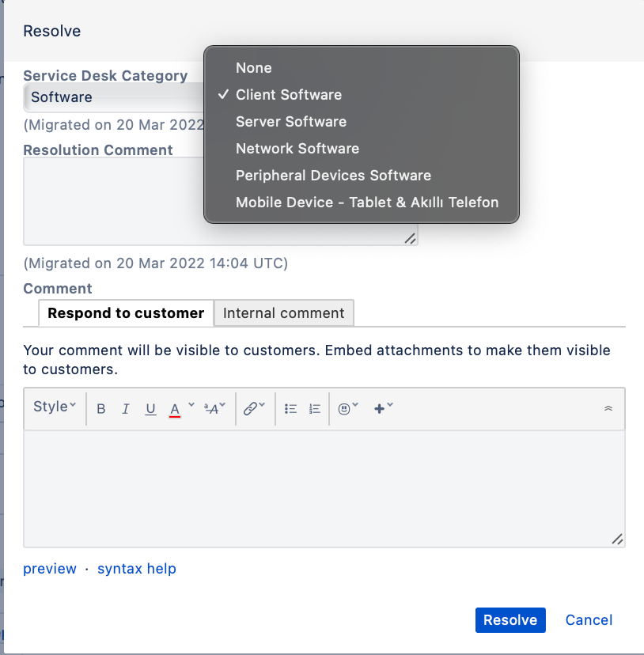Insert a link in comment
The width and height of the screenshot is (644, 655).
click(254, 408)
